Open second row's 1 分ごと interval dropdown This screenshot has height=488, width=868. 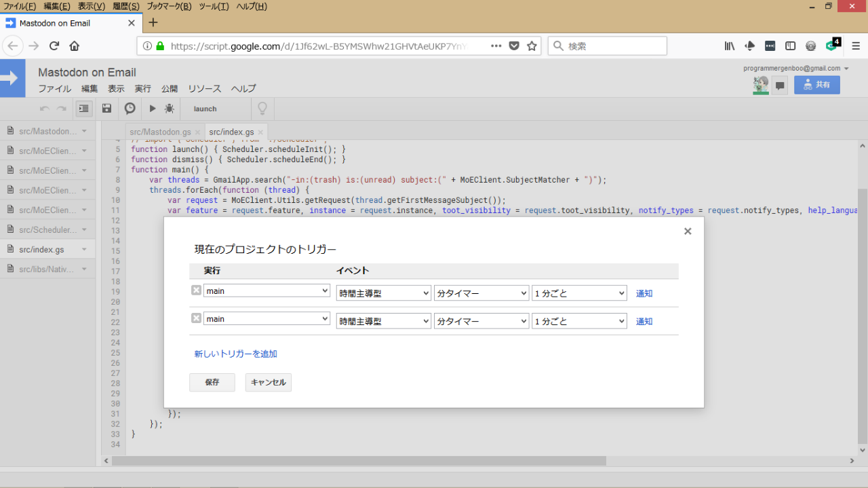(x=578, y=322)
